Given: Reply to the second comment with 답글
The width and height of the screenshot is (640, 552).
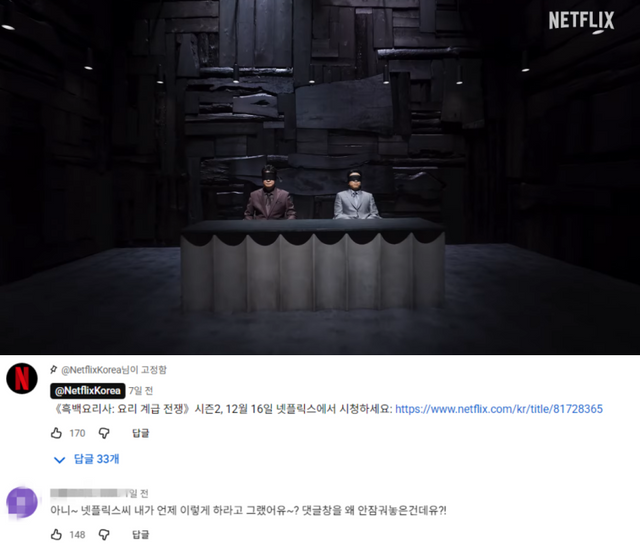Looking at the screenshot, I should point(141,534).
